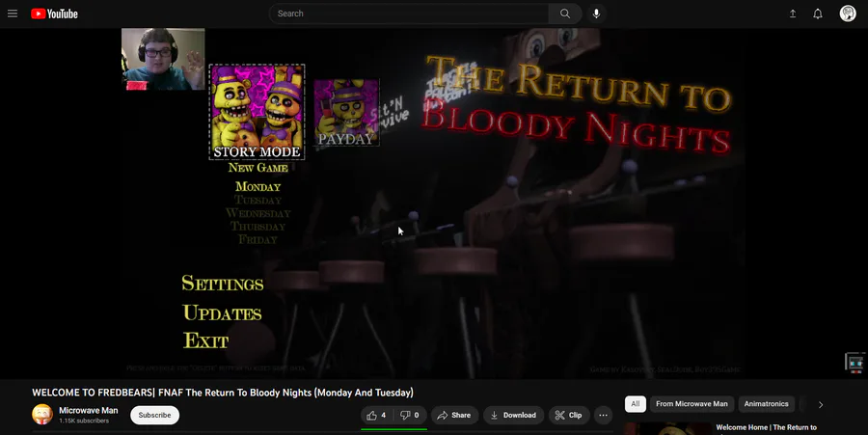868x435 pixels.
Task: Download the video
Action: click(x=513, y=415)
